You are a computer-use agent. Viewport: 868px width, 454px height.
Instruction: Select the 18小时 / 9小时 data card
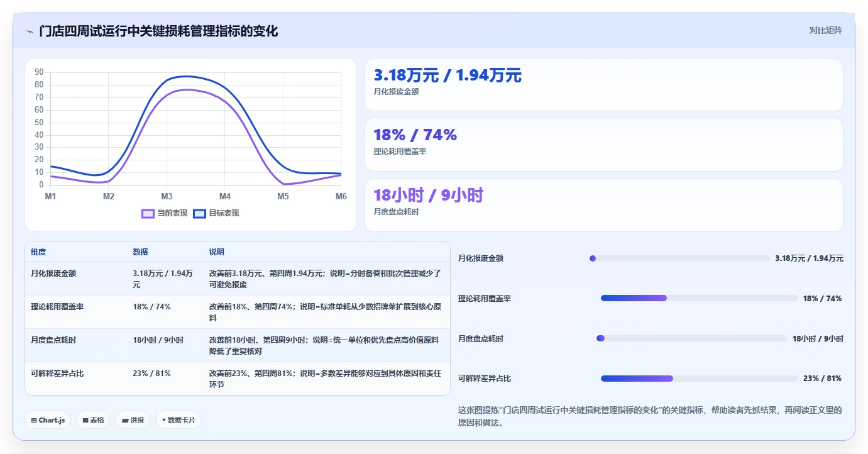pyautogui.click(x=604, y=205)
